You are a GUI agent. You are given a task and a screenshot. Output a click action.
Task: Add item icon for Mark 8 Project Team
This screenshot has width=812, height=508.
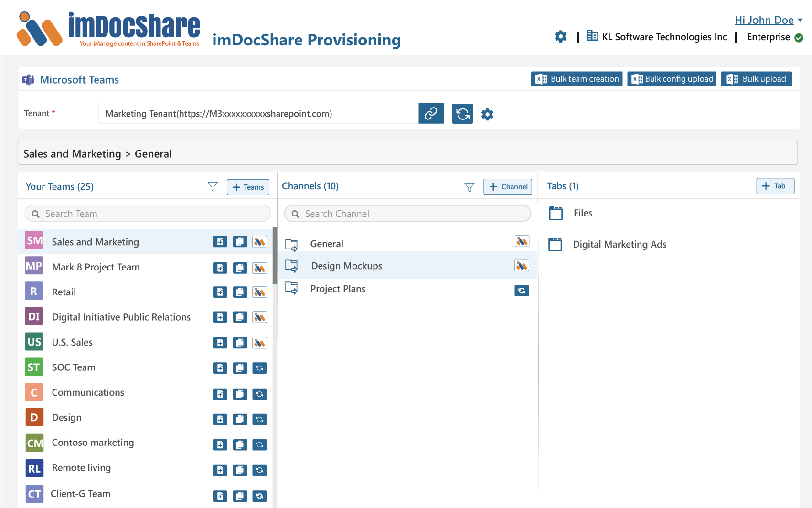tap(220, 268)
